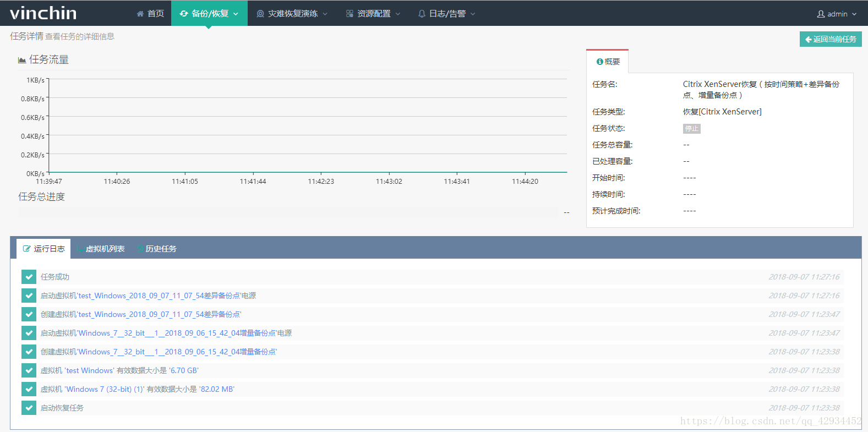Viewport: 868px width, 432px height.
Task: Switch to the 历史任务 tab
Action: click(x=157, y=249)
